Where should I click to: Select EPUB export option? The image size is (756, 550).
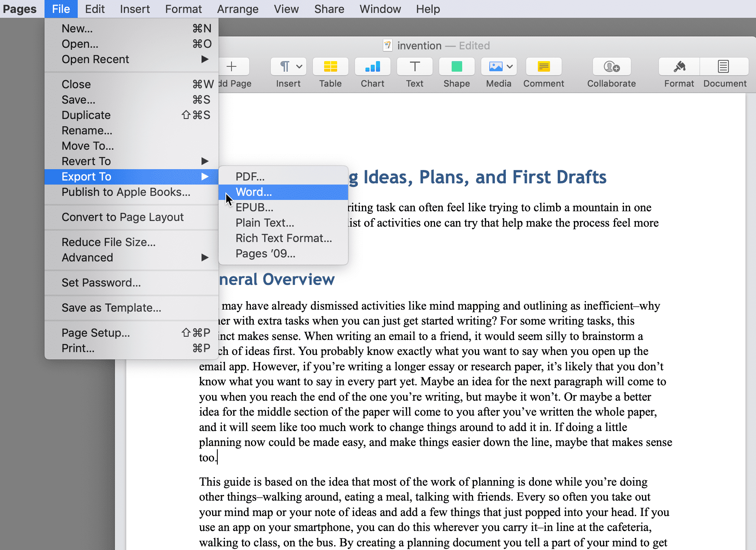[x=283, y=207]
